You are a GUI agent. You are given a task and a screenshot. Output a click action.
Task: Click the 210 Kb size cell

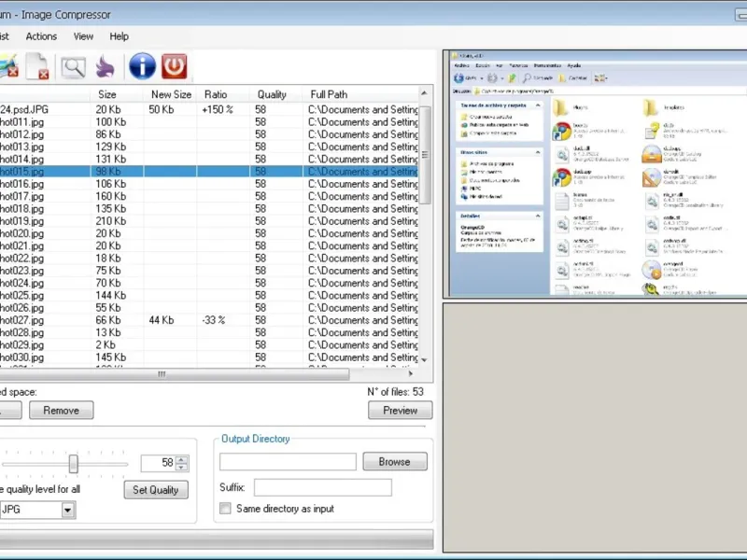[111, 221]
